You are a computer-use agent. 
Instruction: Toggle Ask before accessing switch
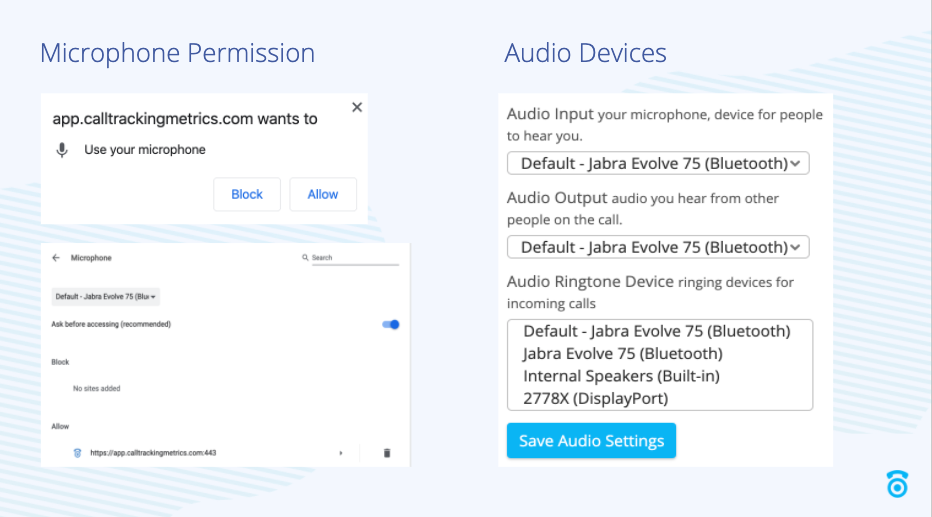(391, 324)
